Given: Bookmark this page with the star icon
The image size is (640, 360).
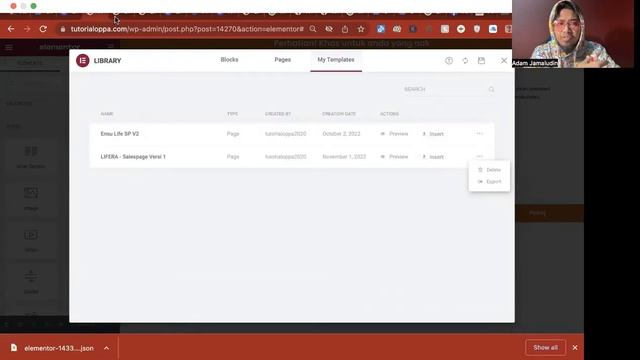Looking at the screenshot, I should tap(361, 29).
